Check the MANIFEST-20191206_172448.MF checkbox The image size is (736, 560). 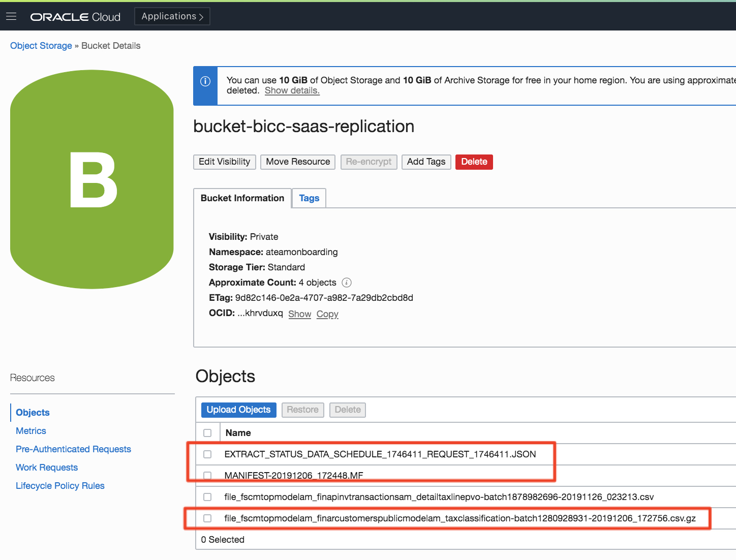point(207,476)
